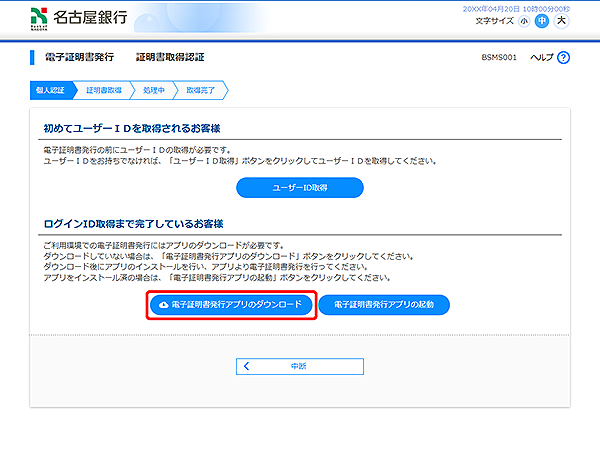Click the 電子証明書発行 page title

coord(86,58)
